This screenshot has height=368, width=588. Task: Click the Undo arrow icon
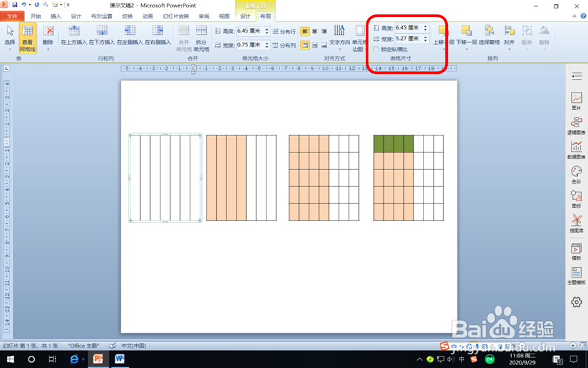[x=24, y=5]
